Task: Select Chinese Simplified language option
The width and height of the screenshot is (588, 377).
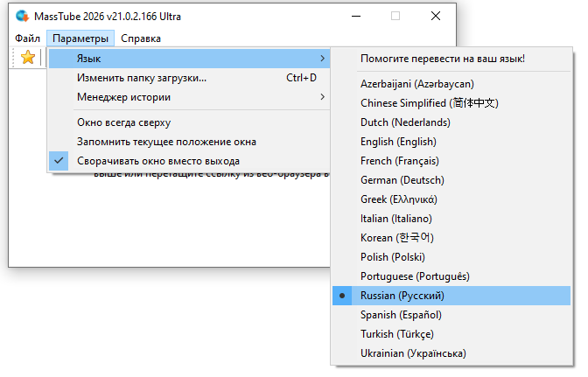Action: coord(429,103)
